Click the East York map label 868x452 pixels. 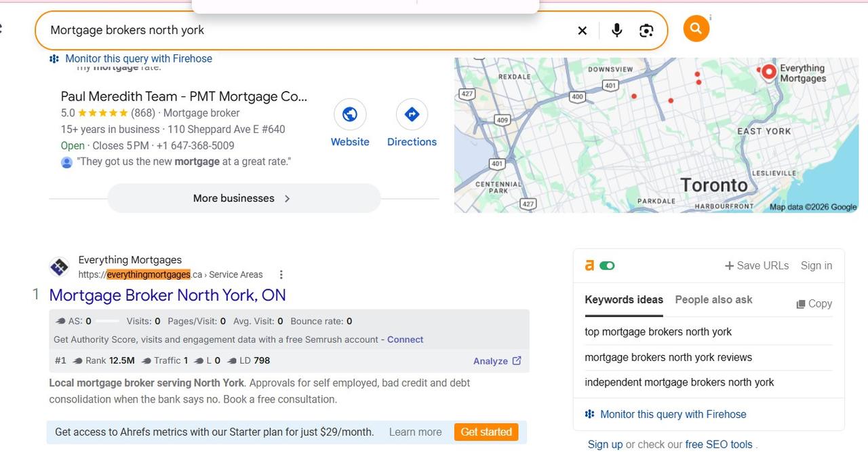coord(764,131)
